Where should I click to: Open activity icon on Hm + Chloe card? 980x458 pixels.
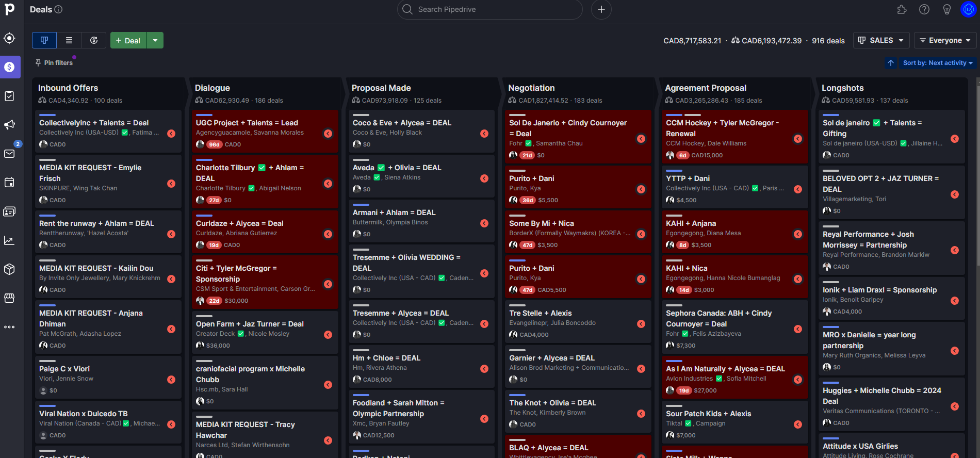[484, 369]
